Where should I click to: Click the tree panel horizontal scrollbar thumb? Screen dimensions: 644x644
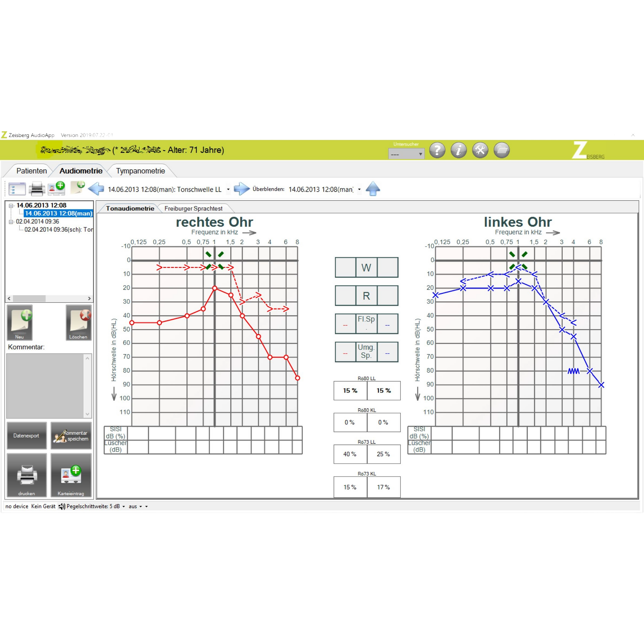pos(29,298)
